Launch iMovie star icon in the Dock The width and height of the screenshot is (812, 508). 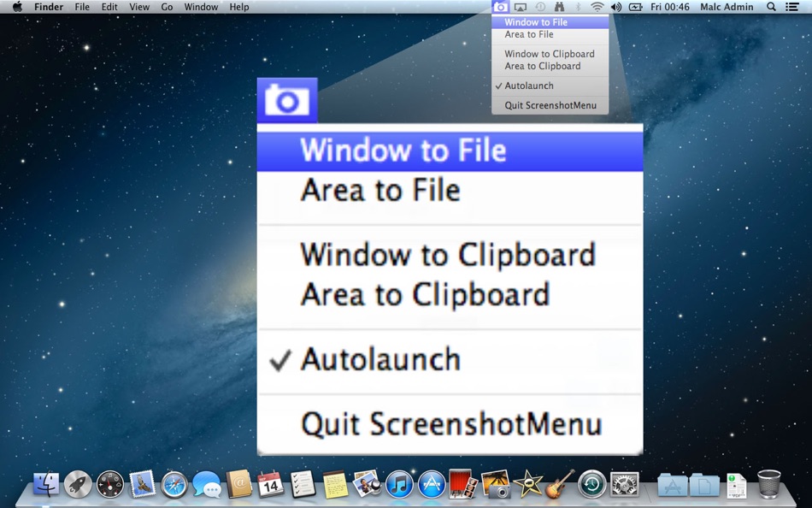click(x=527, y=484)
